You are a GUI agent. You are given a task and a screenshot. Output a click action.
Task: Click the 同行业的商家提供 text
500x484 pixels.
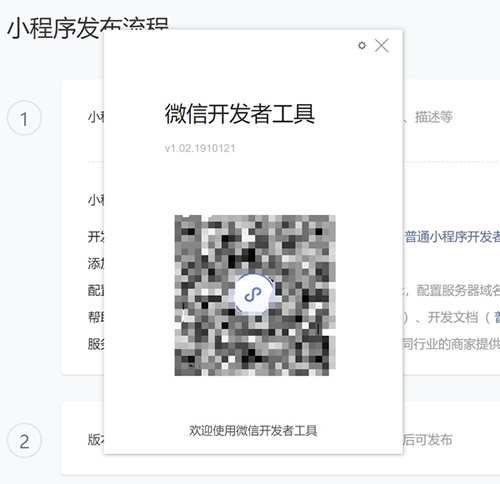click(x=451, y=344)
